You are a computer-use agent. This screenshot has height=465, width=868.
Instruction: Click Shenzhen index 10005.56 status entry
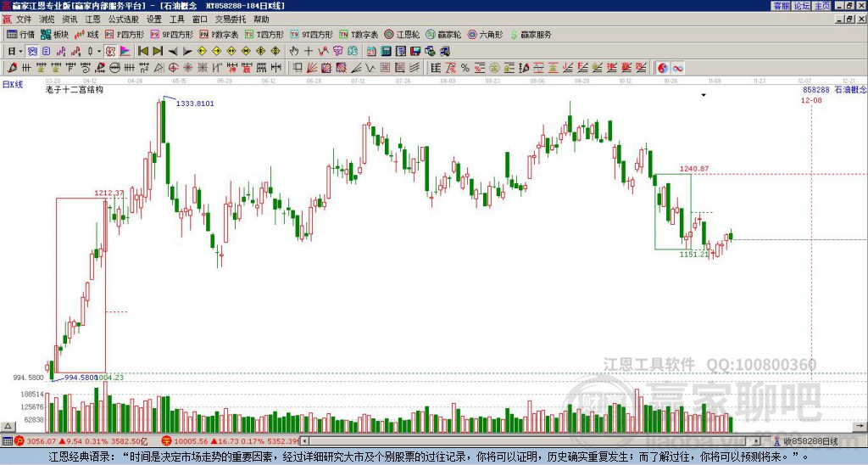tap(231, 441)
